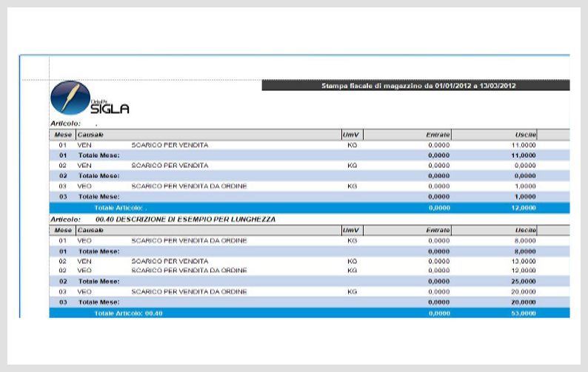
Task: Click the first 'UmV' column header
Action: [351, 135]
